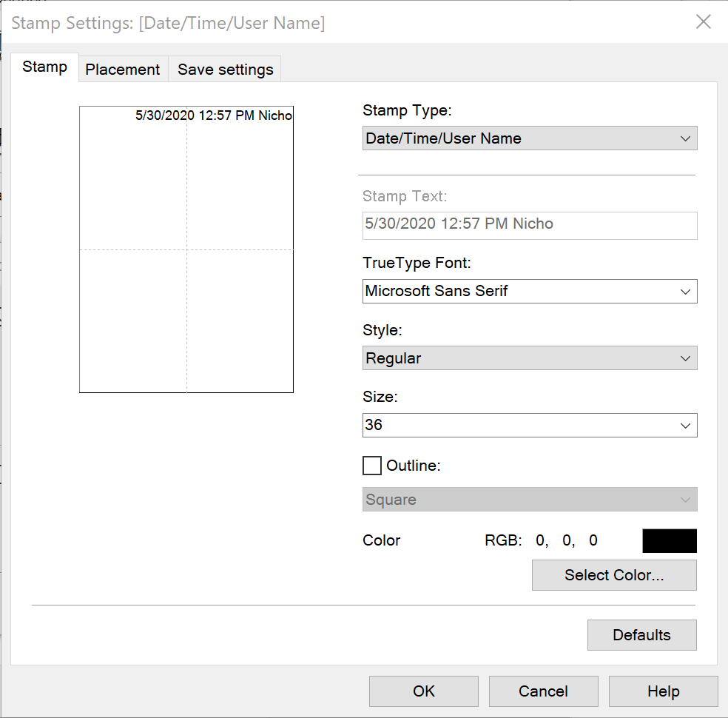Click the date stamp text in the preview
The height and width of the screenshot is (718, 728).
[x=213, y=115]
